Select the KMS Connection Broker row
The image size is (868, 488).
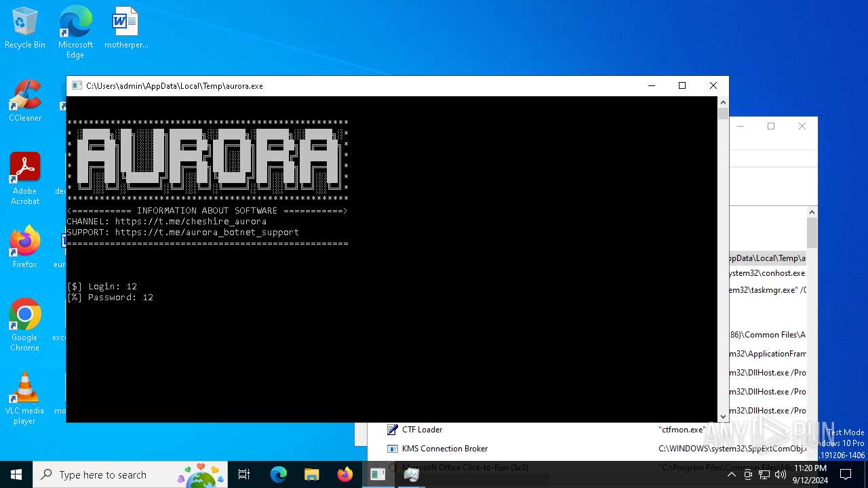[587, 449]
